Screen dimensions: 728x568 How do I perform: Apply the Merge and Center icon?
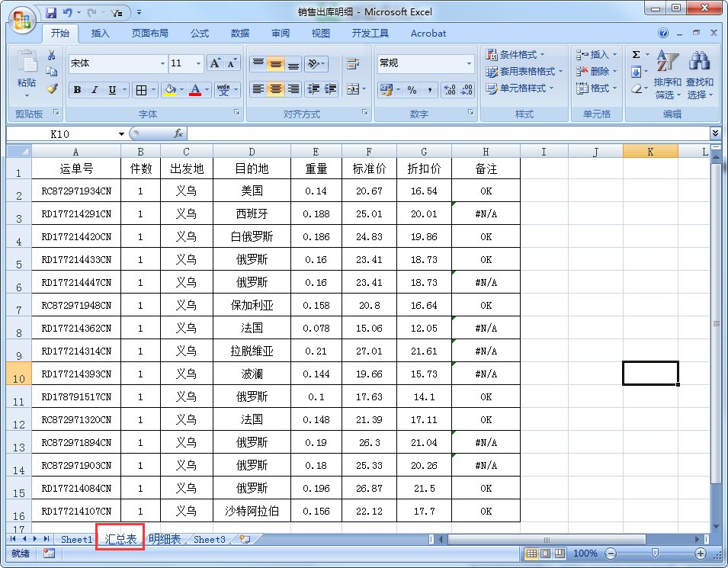[x=353, y=89]
